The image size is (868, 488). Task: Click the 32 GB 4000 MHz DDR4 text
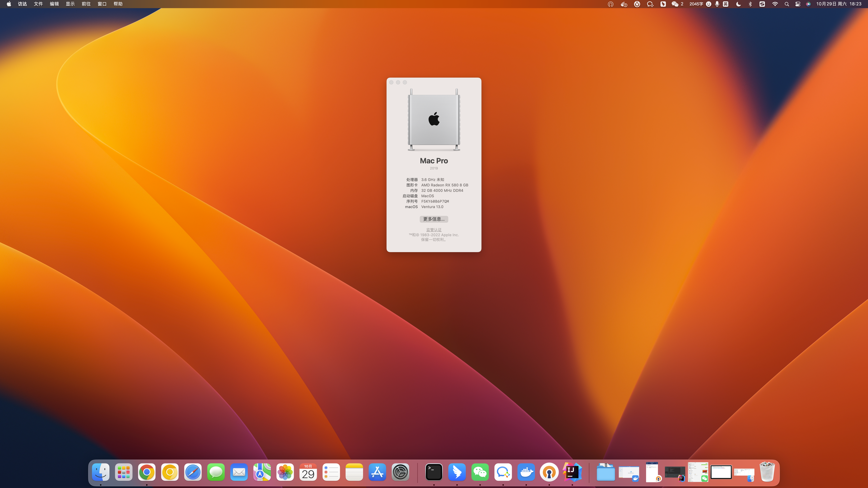[442, 190]
